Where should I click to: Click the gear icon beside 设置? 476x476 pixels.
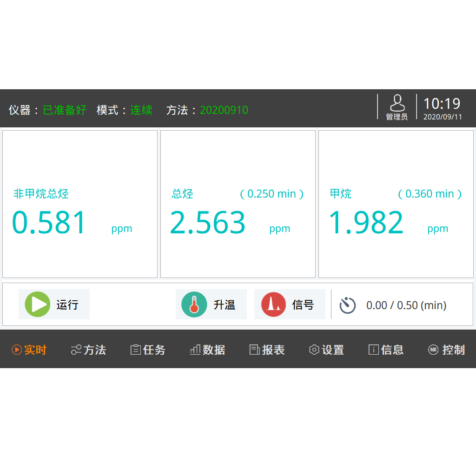[x=314, y=350]
